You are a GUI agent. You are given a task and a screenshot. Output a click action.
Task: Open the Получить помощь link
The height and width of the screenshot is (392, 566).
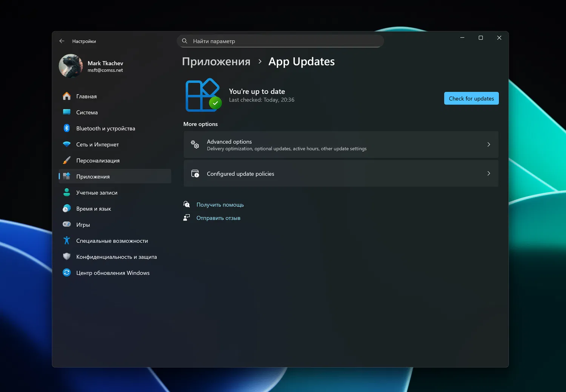[220, 205]
